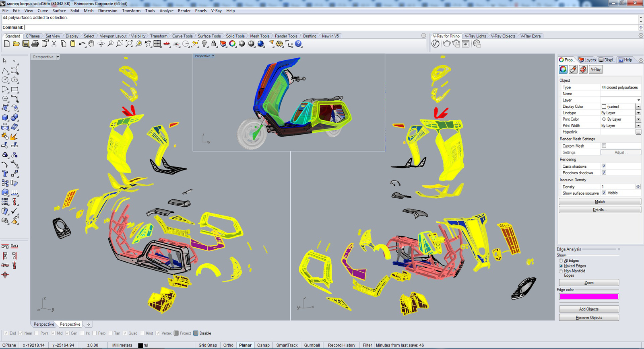The height and width of the screenshot is (349, 644).
Task: Click the blue Render sphere icon
Action: pos(261,44)
